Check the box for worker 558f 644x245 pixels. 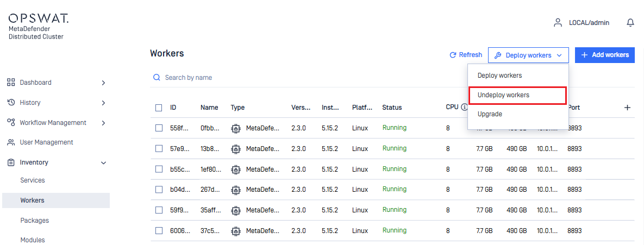pyautogui.click(x=159, y=128)
